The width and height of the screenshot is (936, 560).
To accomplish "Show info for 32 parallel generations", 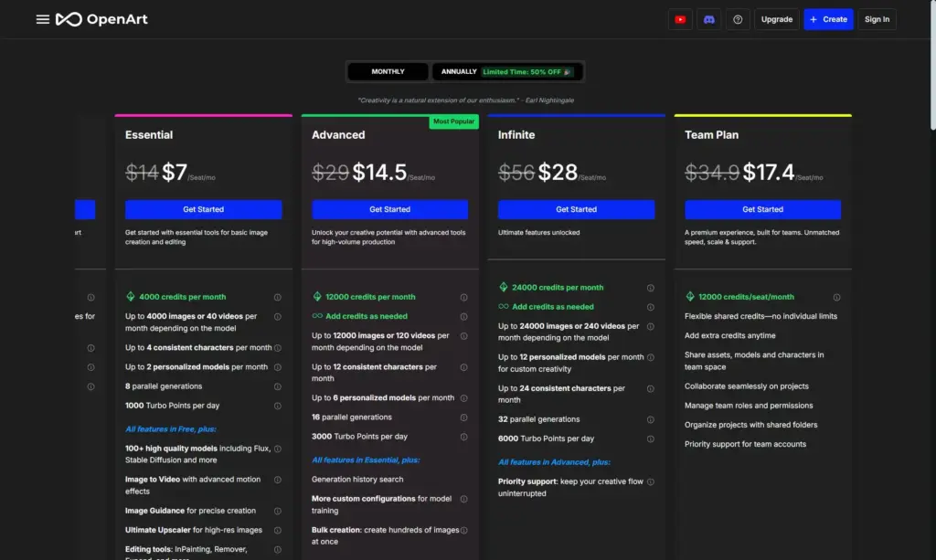I will 651,420.
